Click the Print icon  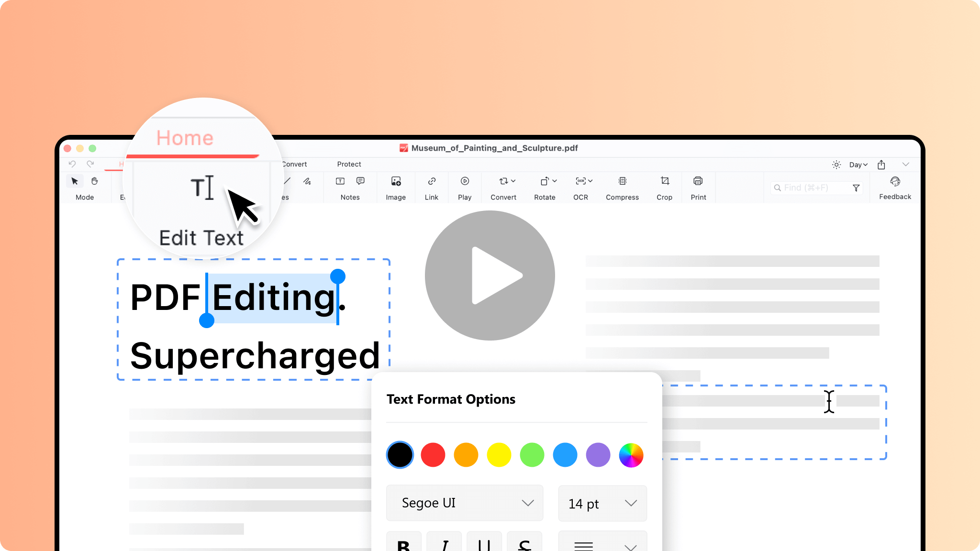(698, 181)
